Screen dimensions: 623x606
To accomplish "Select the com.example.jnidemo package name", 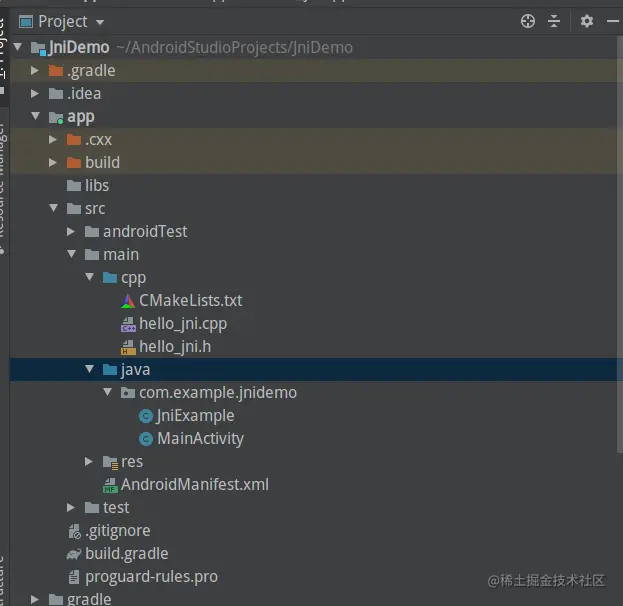I will click(218, 393).
